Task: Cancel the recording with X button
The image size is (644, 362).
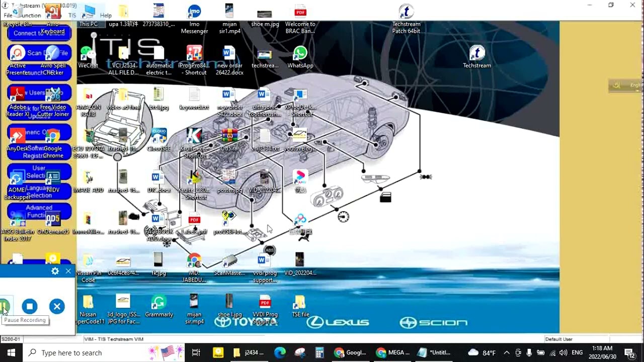Action: point(57,306)
